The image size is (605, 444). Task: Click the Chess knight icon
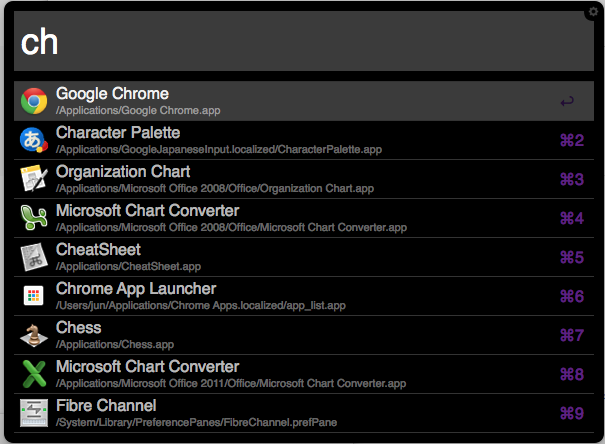(34, 335)
